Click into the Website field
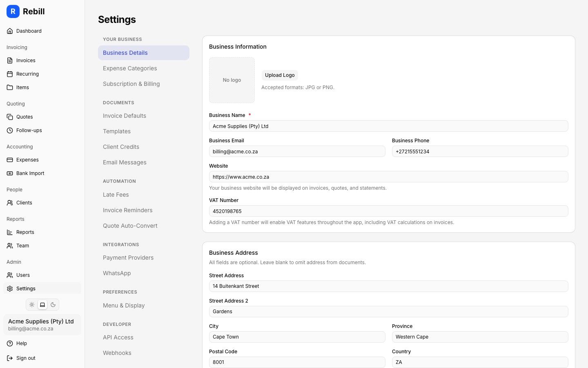 point(389,177)
